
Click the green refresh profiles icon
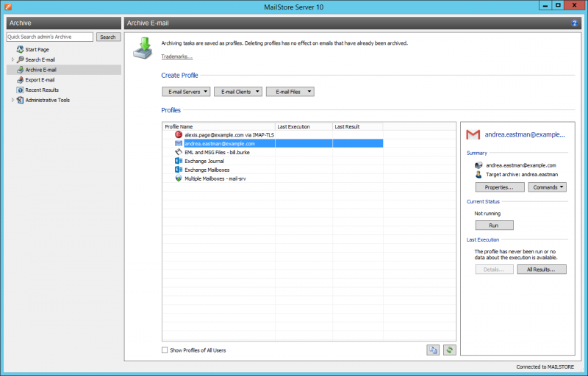(449, 350)
